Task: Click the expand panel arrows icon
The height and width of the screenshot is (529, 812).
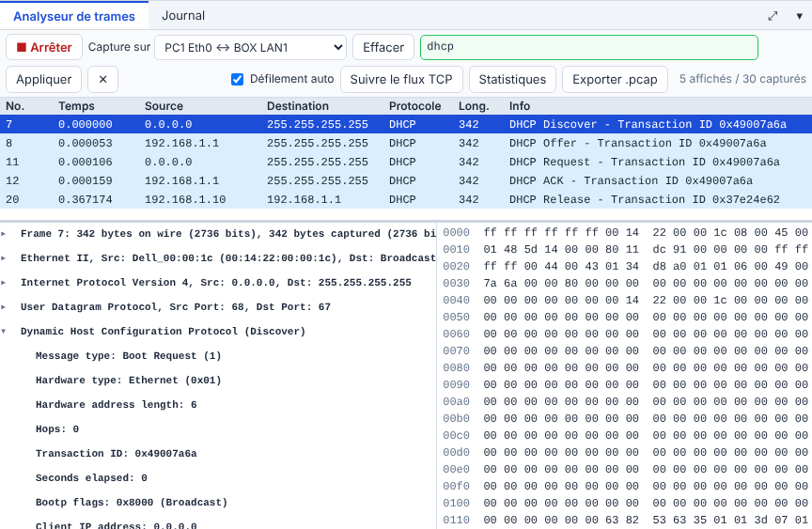Action: tap(773, 16)
